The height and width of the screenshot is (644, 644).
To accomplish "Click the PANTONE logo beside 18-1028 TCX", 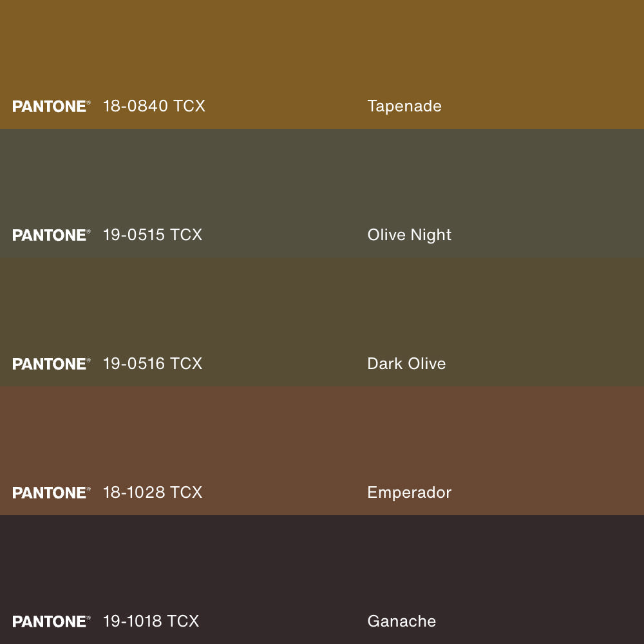I will [52, 493].
